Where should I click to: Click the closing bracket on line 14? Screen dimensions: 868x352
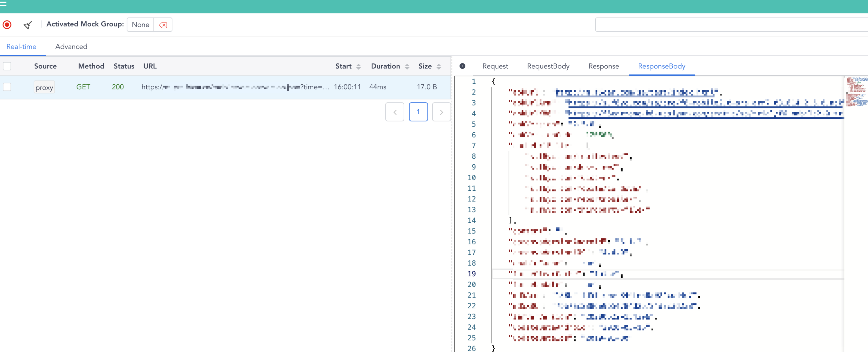[x=511, y=221]
